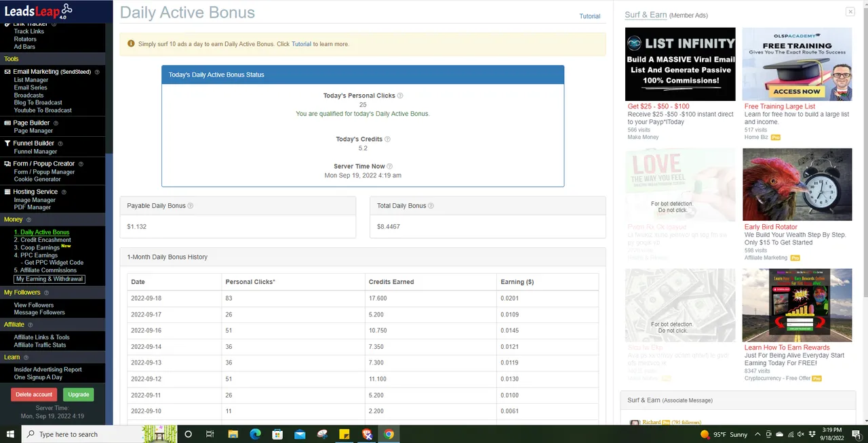Switch to Chrome on taskbar

point(389,434)
